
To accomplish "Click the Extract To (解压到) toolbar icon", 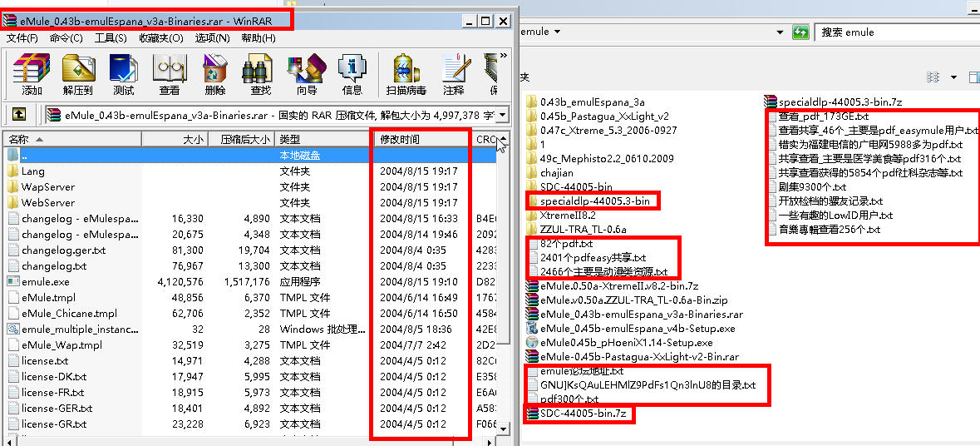I will click(77, 74).
